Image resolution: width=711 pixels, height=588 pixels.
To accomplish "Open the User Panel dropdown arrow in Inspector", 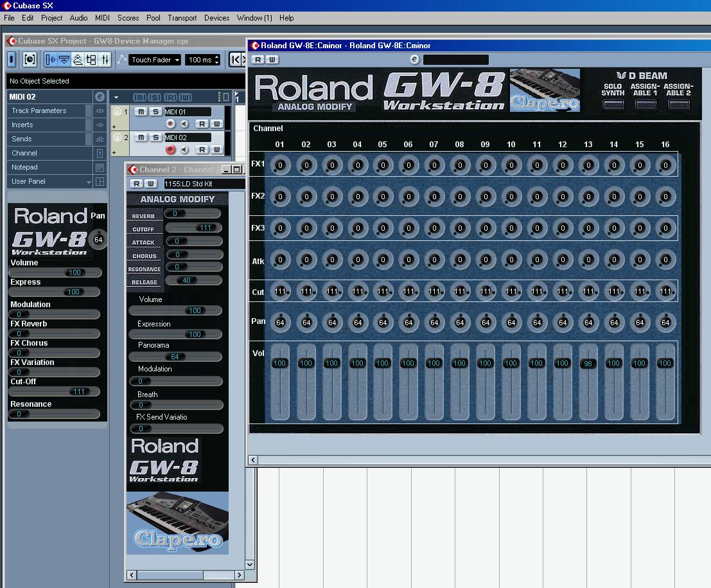I will [x=89, y=182].
